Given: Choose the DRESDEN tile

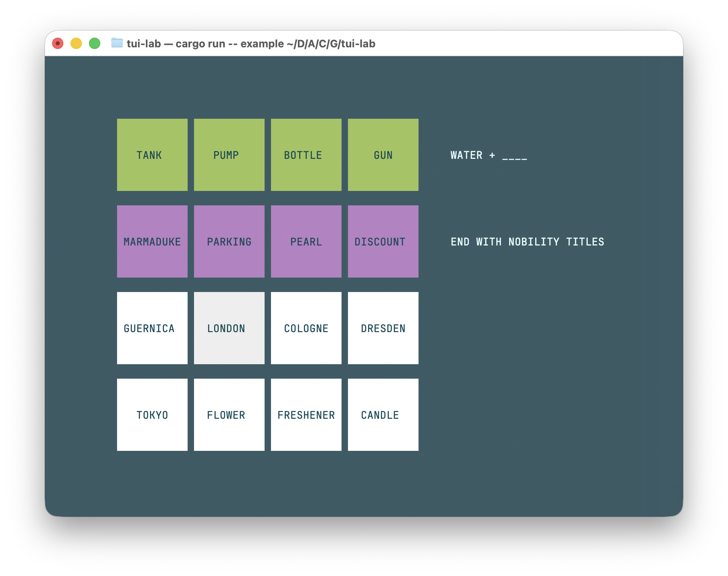Looking at the screenshot, I should [x=383, y=328].
